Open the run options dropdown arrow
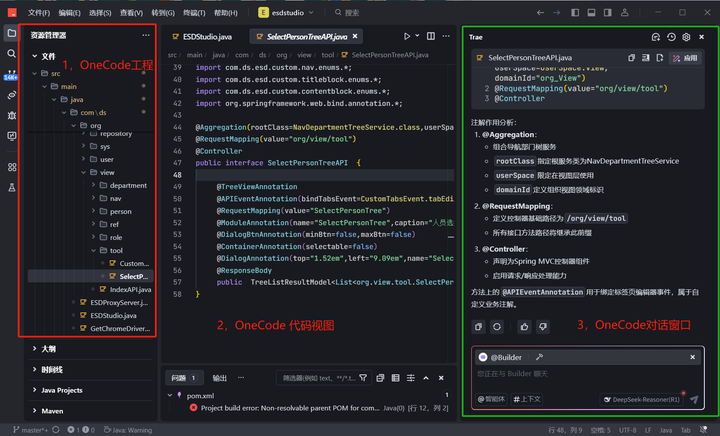The width and height of the screenshot is (720, 436). tap(417, 36)
